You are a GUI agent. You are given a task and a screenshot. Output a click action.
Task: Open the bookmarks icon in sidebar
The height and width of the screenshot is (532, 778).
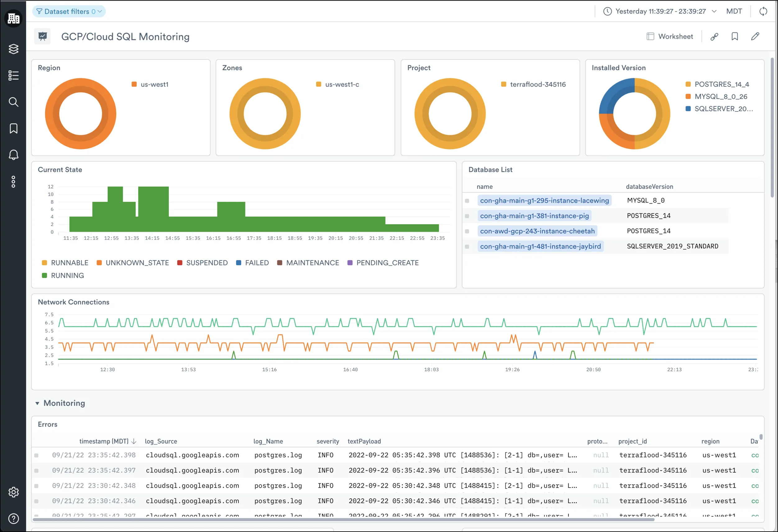click(13, 129)
